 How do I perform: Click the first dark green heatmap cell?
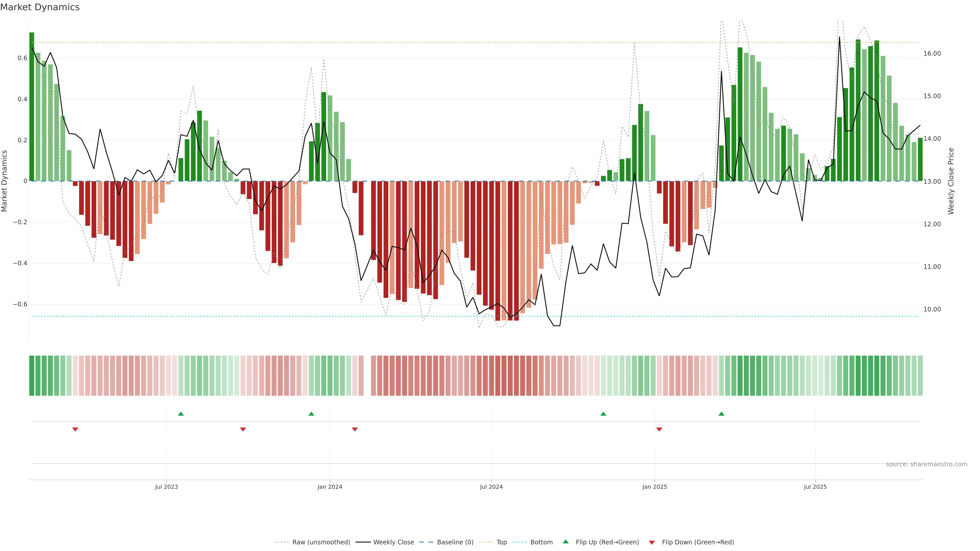pyautogui.click(x=32, y=375)
